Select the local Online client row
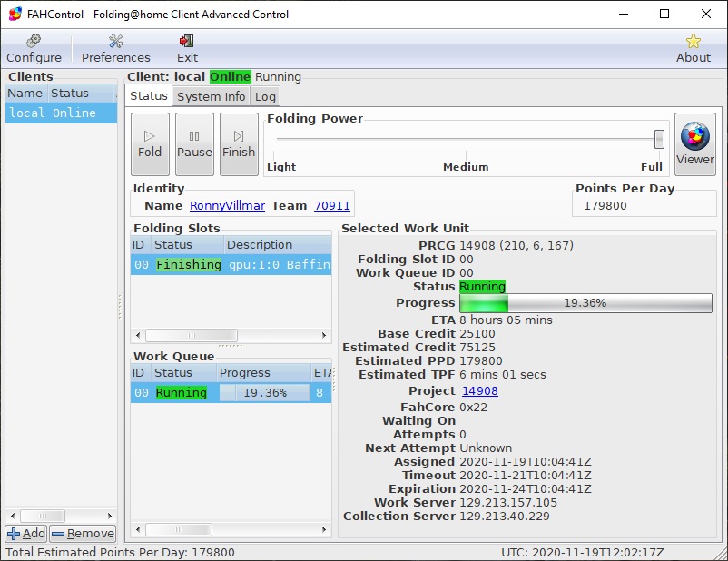Image resolution: width=728 pixels, height=561 pixels. (x=62, y=113)
